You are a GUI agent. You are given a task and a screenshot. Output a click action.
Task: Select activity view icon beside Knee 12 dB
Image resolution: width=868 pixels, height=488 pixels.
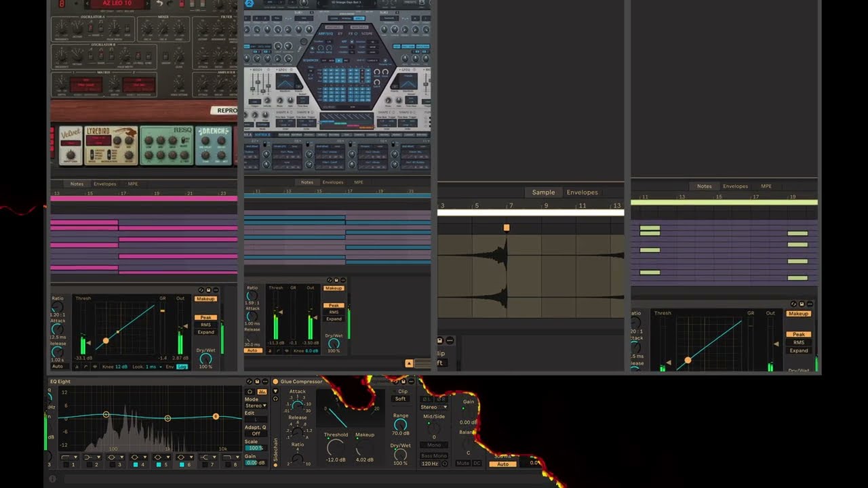[94, 367]
